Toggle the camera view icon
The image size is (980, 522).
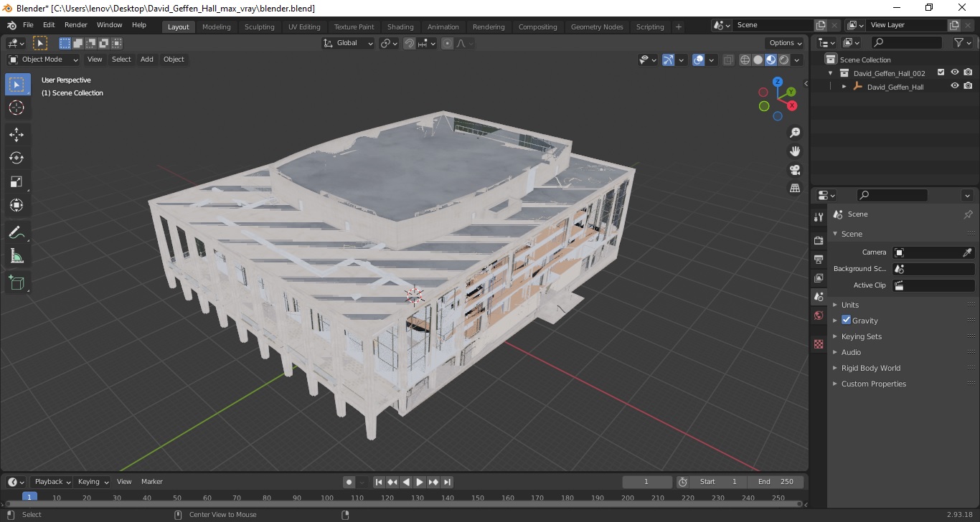(x=795, y=170)
